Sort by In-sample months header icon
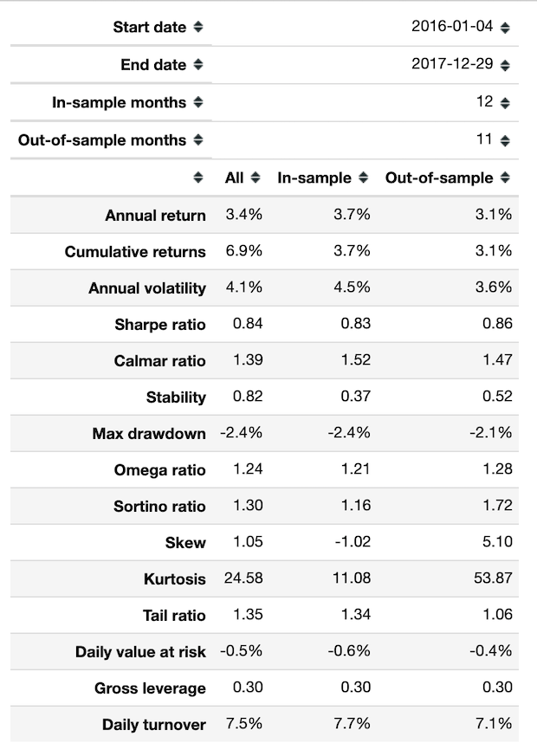 pyautogui.click(x=198, y=102)
